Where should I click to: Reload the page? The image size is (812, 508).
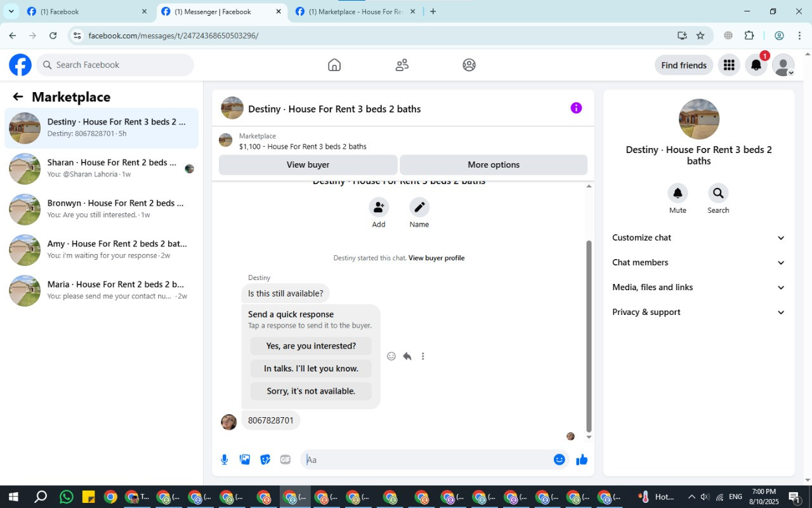53,36
